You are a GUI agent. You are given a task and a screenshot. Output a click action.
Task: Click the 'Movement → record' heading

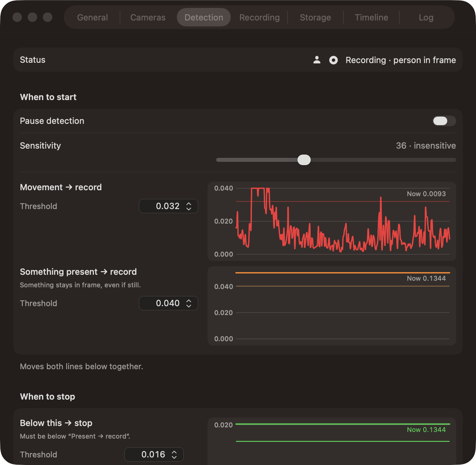coord(61,187)
